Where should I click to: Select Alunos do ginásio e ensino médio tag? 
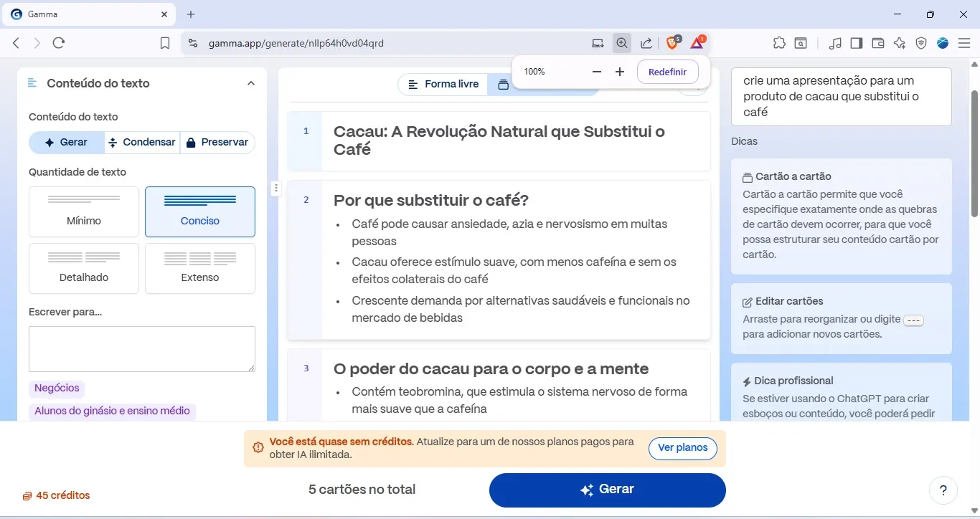pyautogui.click(x=112, y=411)
